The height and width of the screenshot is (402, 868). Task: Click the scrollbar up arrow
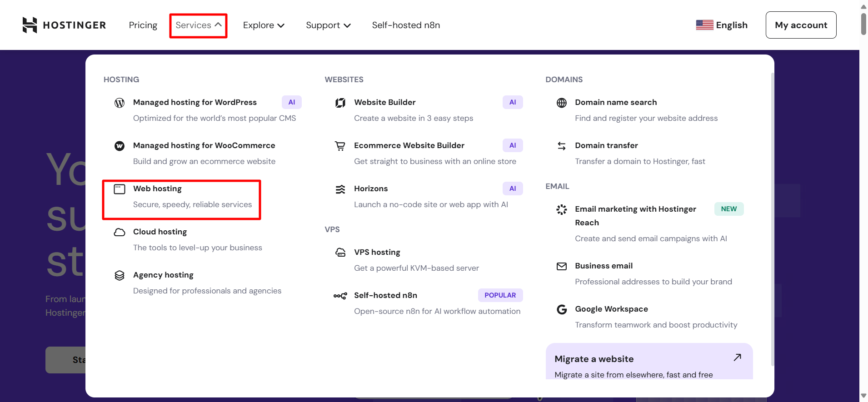pyautogui.click(x=863, y=6)
